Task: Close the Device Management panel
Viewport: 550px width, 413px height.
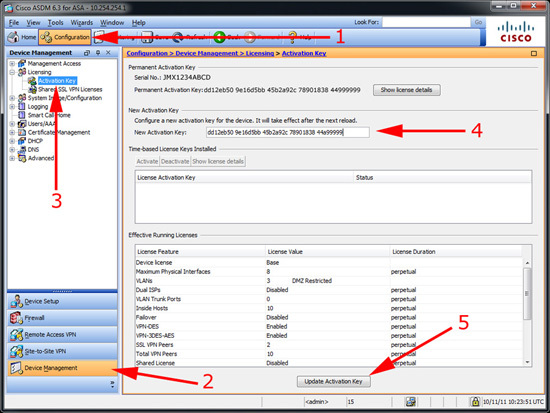Action: (x=108, y=53)
